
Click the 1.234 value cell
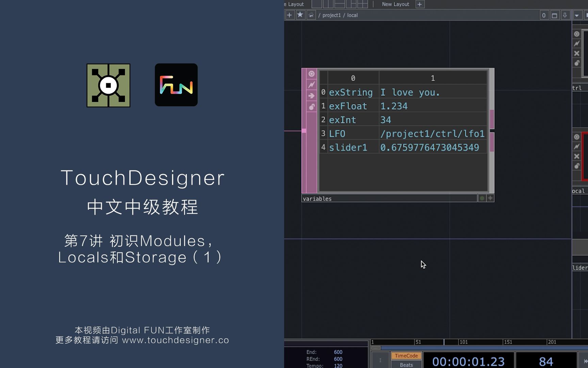(433, 106)
